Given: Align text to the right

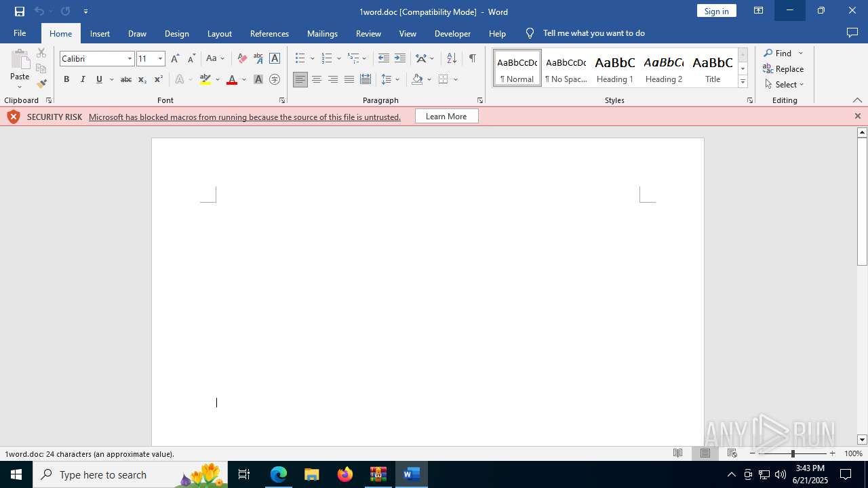Looking at the screenshot, I should tap(333, 79).
